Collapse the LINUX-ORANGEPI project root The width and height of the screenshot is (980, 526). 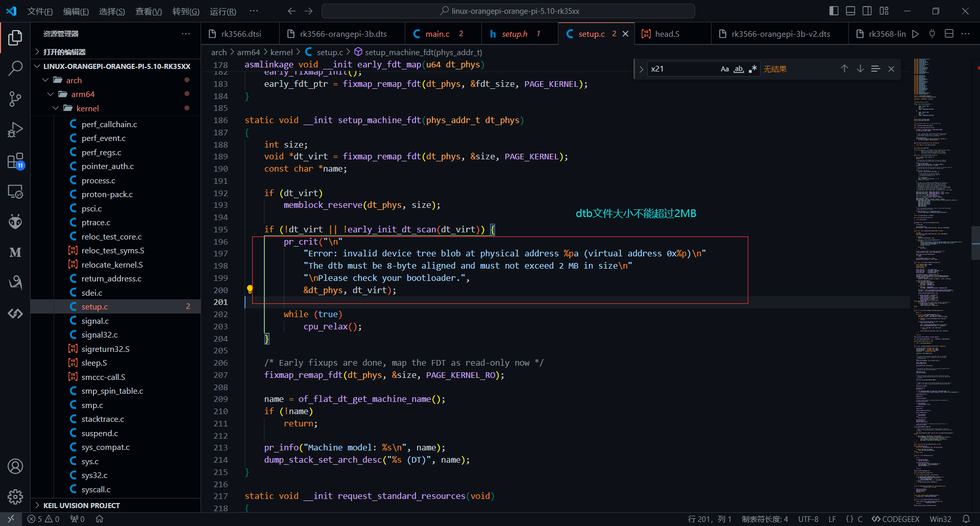pyautogui.click(x=115, y=66)
